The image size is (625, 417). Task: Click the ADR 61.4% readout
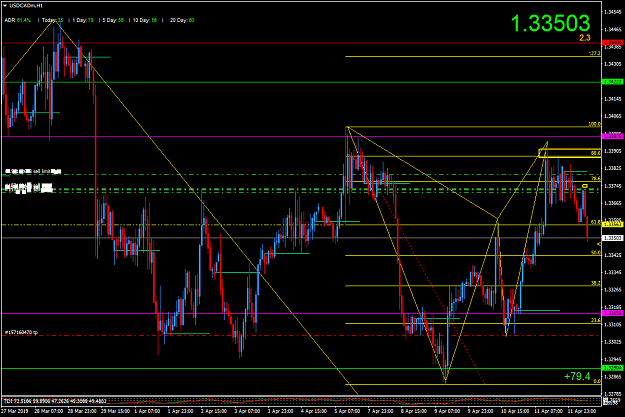[x=18, y=20]
